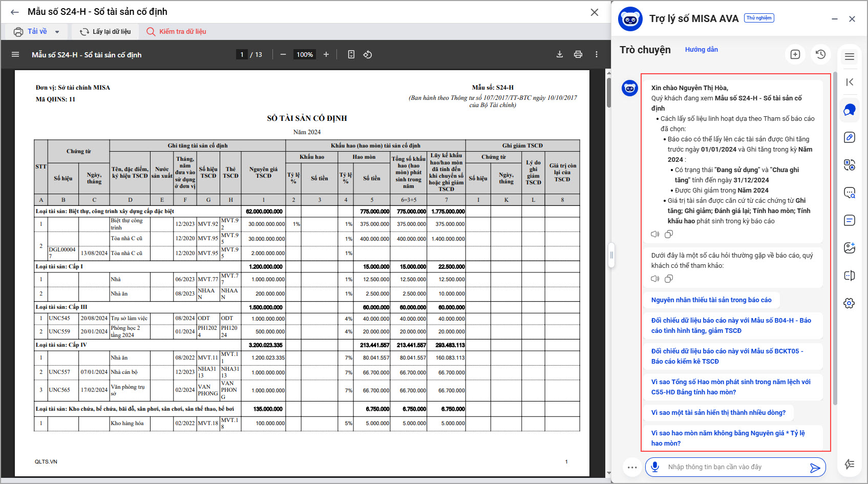
Task: Click the Hướng dẫn link
Action: coord(701,50)
